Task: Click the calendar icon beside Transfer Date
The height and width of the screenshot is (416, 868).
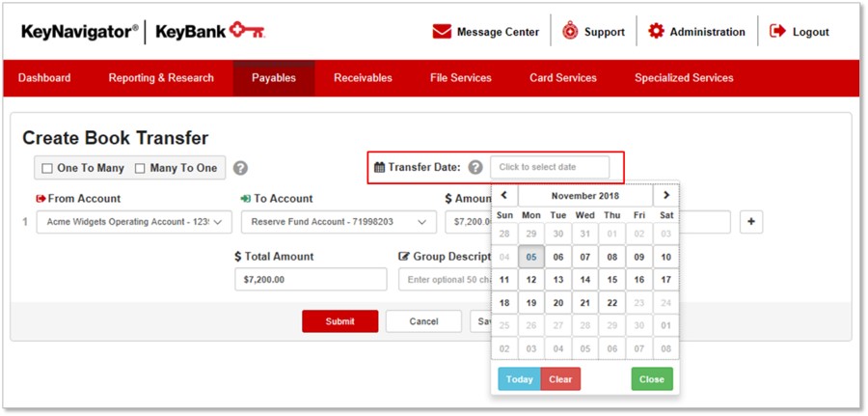Action: coord(379,167)
